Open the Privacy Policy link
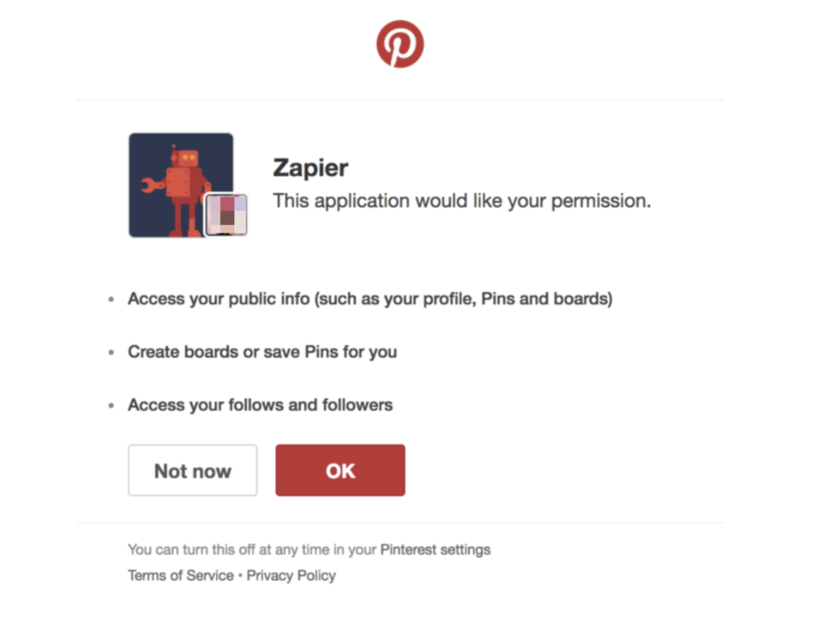 coord(291,576)
